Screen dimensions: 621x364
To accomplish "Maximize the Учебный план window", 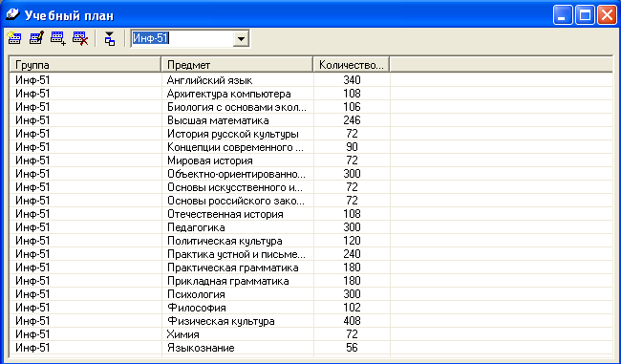I will coord(585,15).
